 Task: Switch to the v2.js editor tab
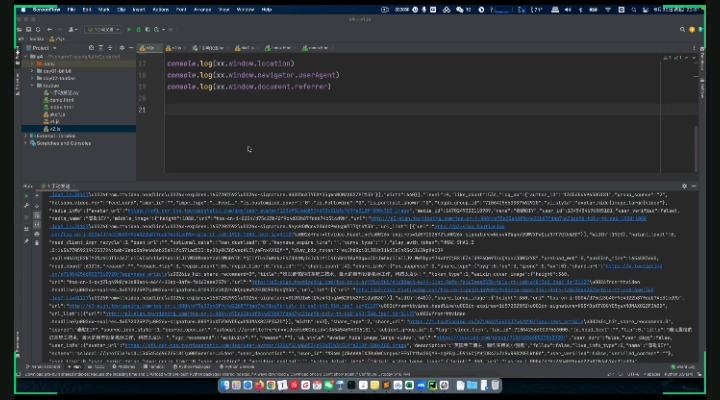click(x=174, y=48)
